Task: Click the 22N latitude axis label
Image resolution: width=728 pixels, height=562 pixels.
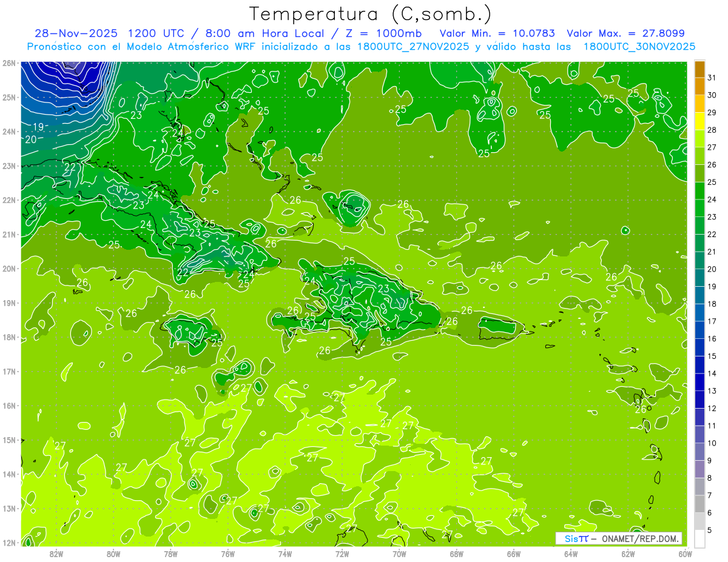Action: coord(8,200)
